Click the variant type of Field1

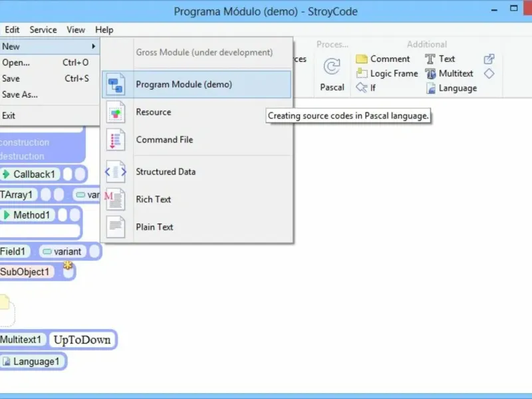[x=63, y=251]
